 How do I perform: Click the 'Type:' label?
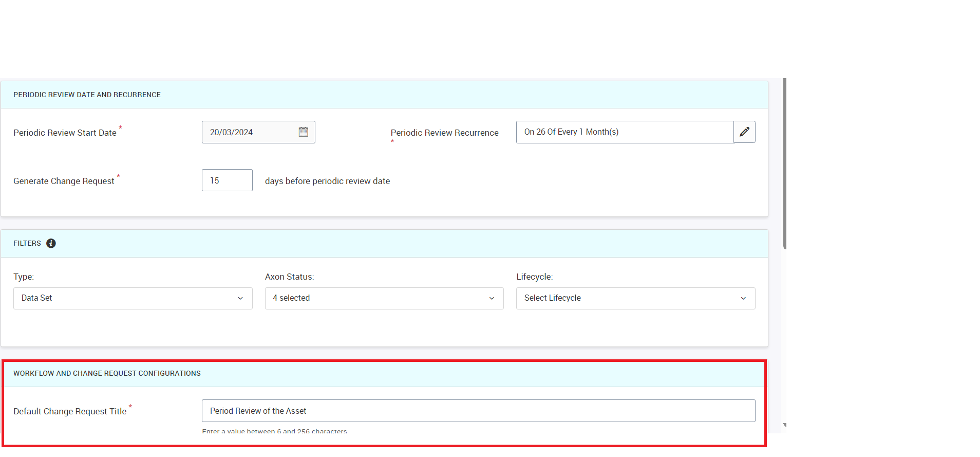(x=24, y=277)
